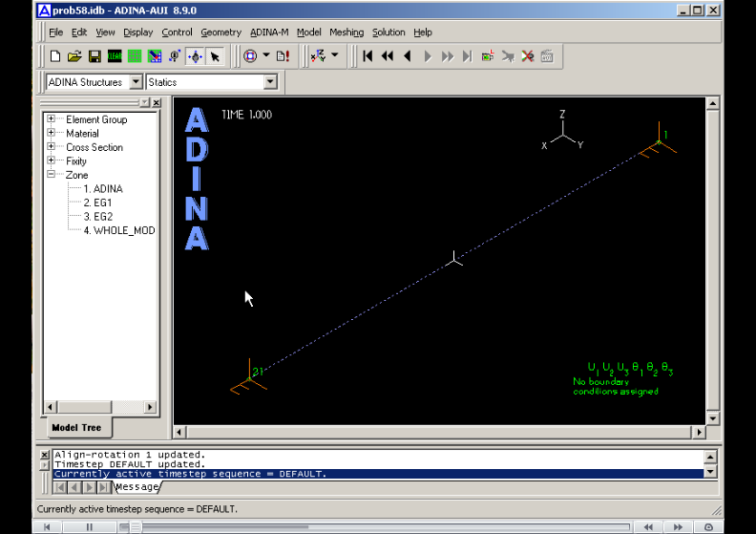756x534 pixels.
Task: Expand the Fixity tree node
Action: point(51,160)
